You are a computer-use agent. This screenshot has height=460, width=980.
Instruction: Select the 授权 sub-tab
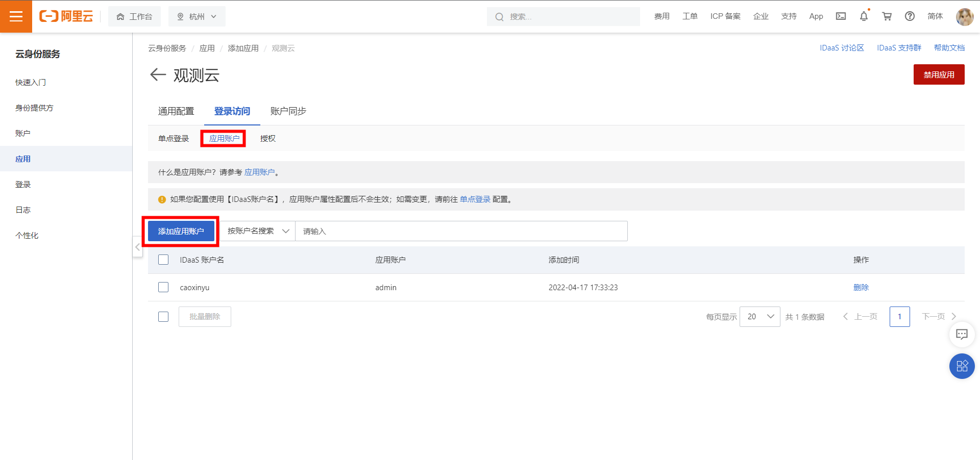(x=268, y=138)
